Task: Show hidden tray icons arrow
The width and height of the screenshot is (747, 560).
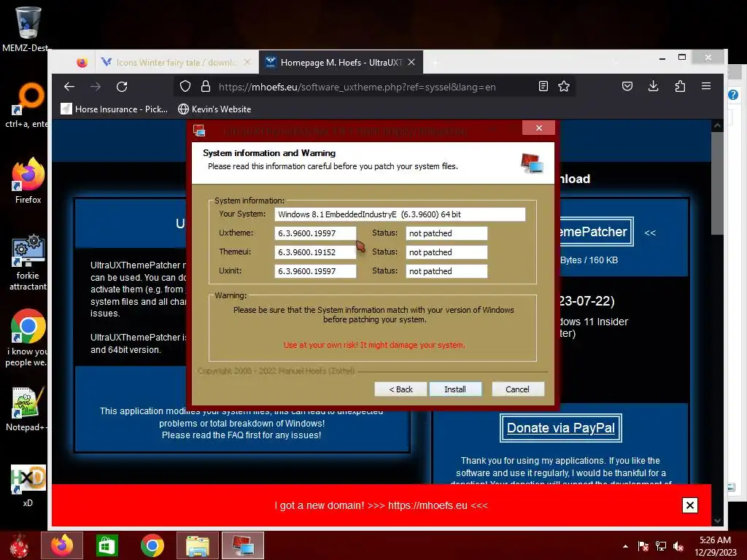Action: pyautogui.click(x=625, y=546)
